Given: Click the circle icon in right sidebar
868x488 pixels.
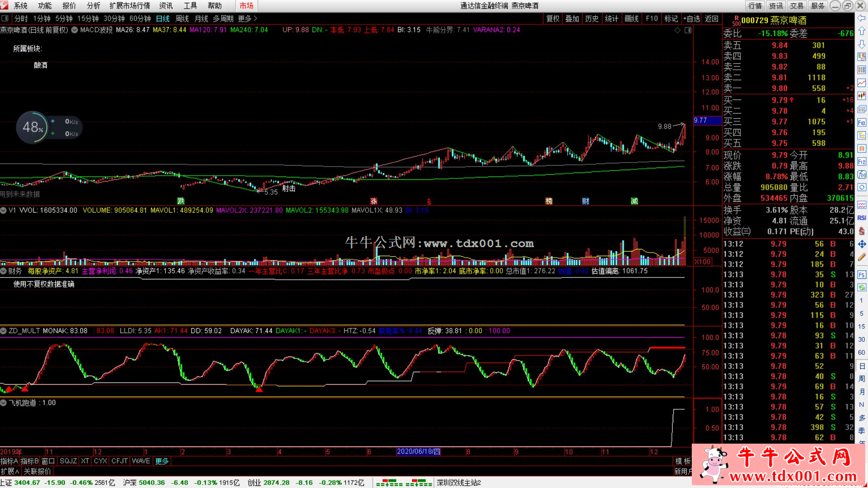Looking at the screenshot, I should (862, 187).
